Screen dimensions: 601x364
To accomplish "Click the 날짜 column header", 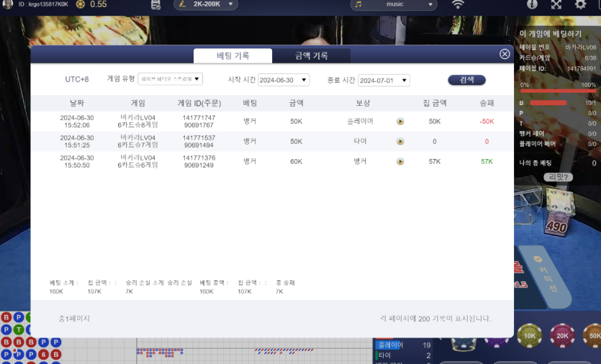I will [x=77, y=103].
